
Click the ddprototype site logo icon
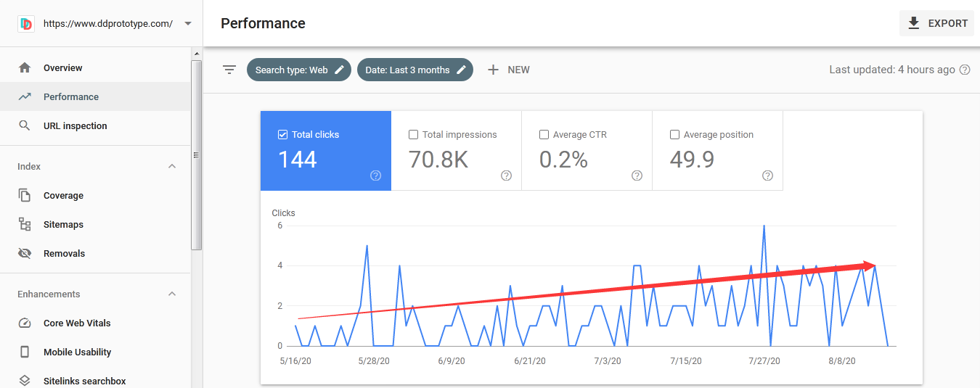[x=26, y=23]
